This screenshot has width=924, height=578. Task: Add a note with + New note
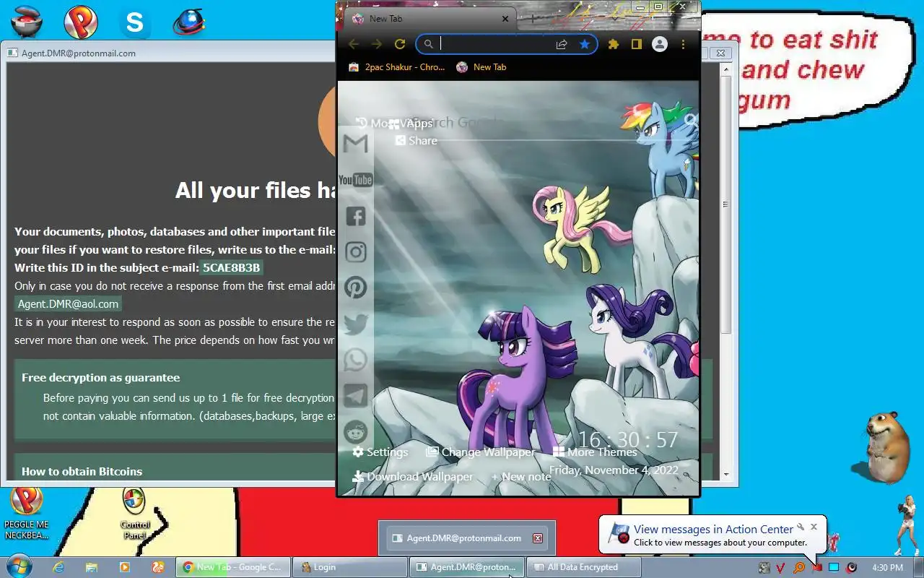click(x=521, y=477)
